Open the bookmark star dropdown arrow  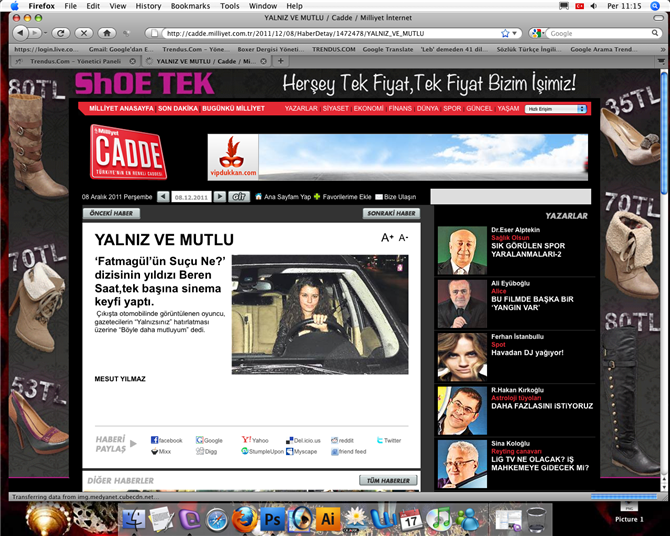pos(514,33)
